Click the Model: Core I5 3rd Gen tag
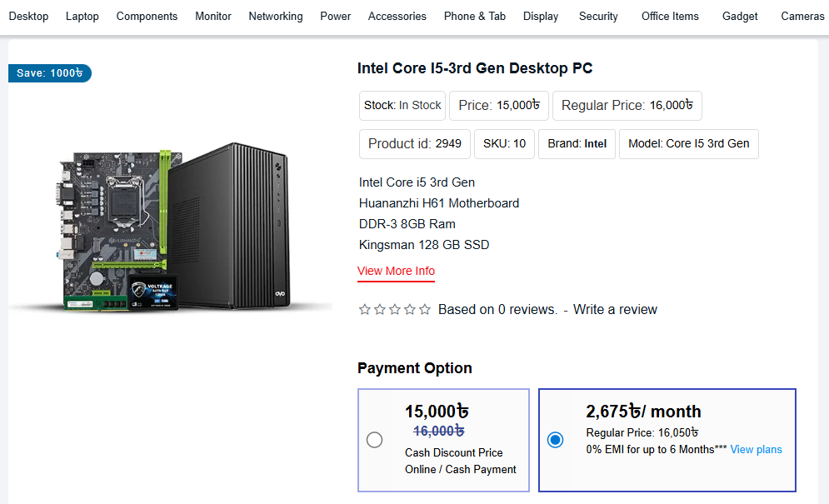The height and width of the screenshot is (504, 829). (688, 144)
